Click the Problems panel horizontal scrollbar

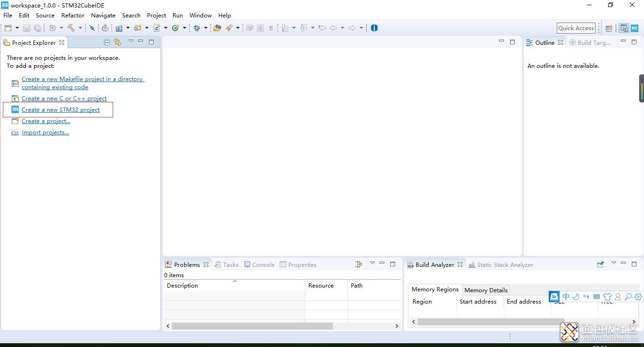pyautogui.click(x=282, y=326)
